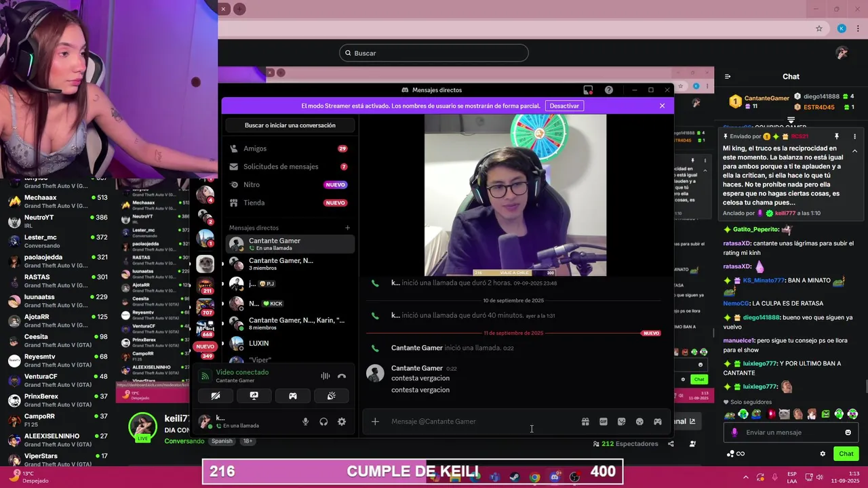Open the Nitro page in Discord
This screenshot has width=868, height=488.
(290, 184)
